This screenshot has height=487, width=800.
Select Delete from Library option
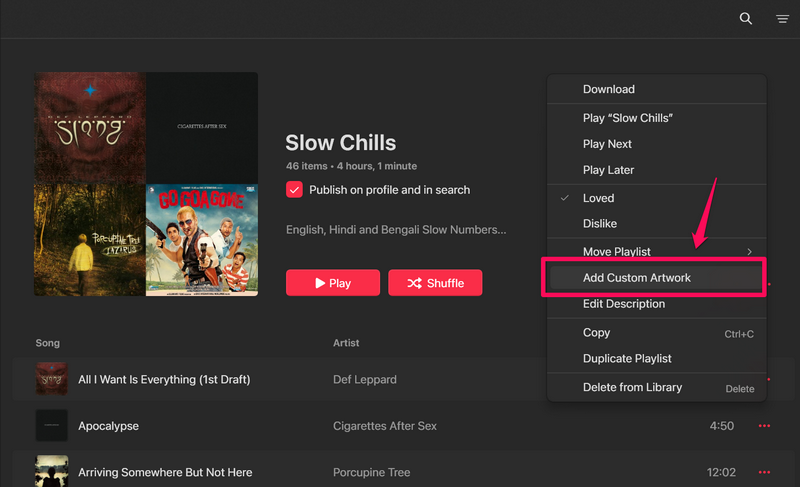click(x=632, y=387)
